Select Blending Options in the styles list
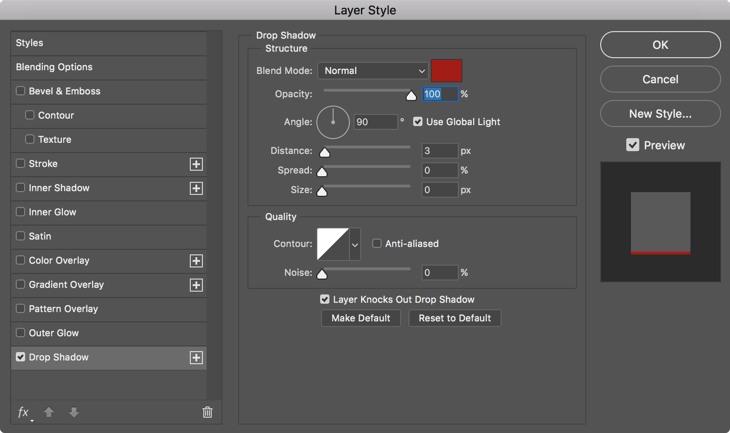Image resolution: width=730 pixels, height=433 pixels. [54, 67]
